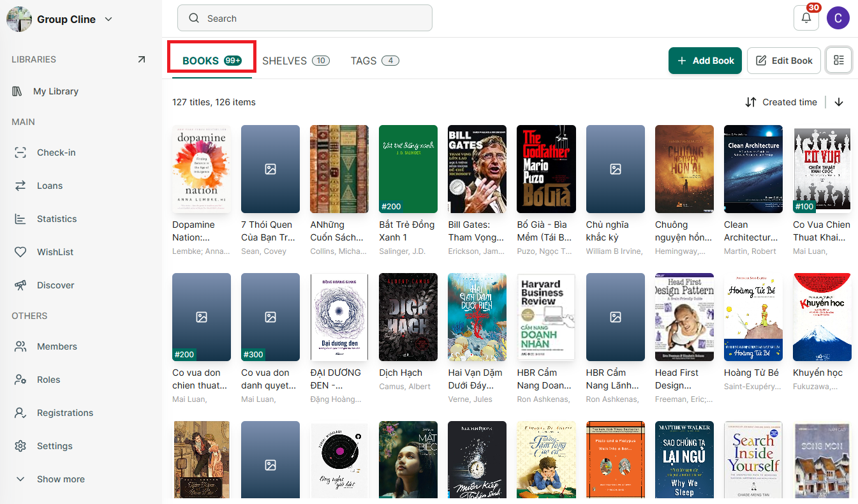Open the notifications bell

click(806, 18)
